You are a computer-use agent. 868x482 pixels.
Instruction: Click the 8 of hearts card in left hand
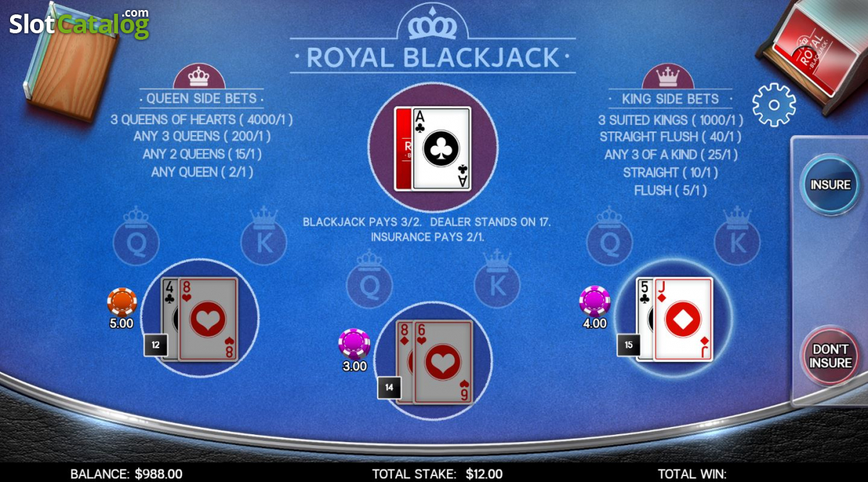click(208, 319)
